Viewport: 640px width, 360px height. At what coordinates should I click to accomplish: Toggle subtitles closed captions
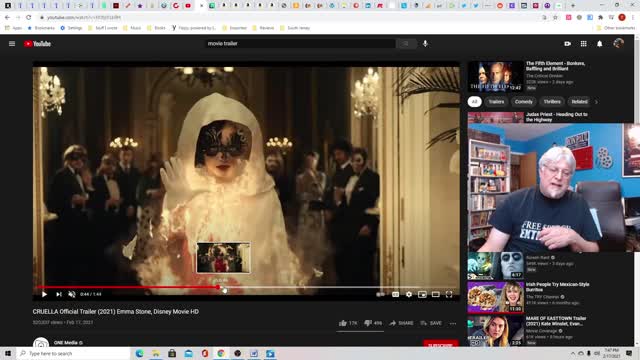(396, 294)
